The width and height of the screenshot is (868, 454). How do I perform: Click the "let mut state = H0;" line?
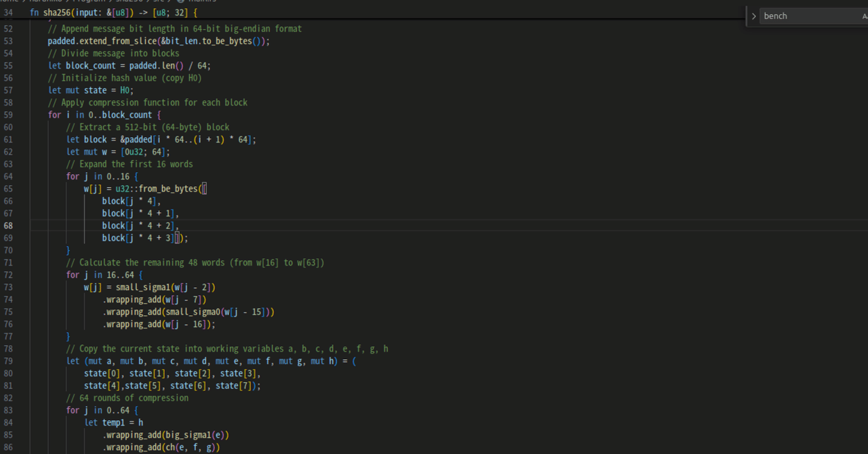click(91, 90)
